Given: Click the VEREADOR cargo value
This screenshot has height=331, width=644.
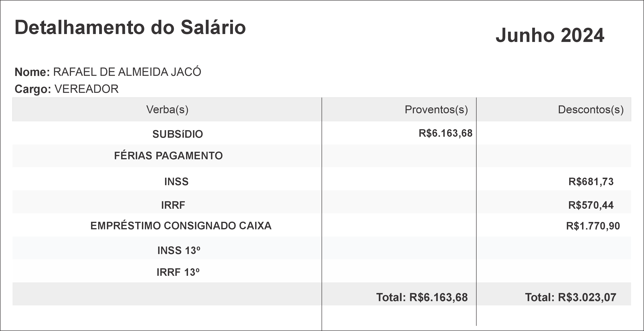Looking at the screenshot, I should pos(86,89).
